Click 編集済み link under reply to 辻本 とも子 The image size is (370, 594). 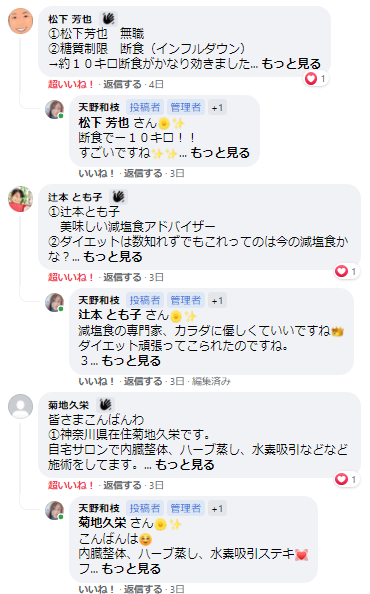coord(211,381)
